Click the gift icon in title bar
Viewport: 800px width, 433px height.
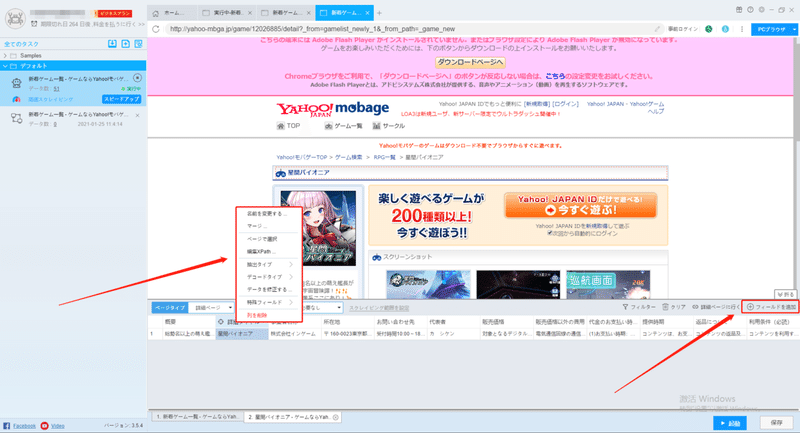pos(739,10)
